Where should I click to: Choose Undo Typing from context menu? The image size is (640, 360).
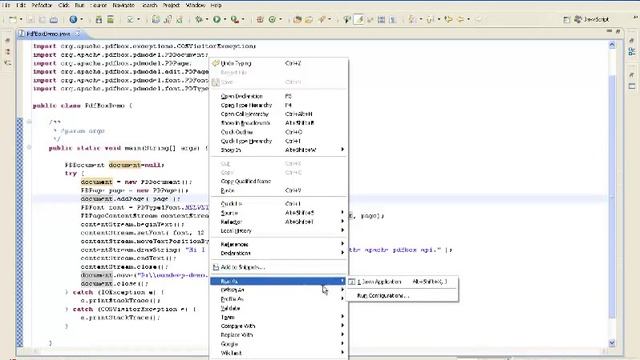click(x=279, y=63)
